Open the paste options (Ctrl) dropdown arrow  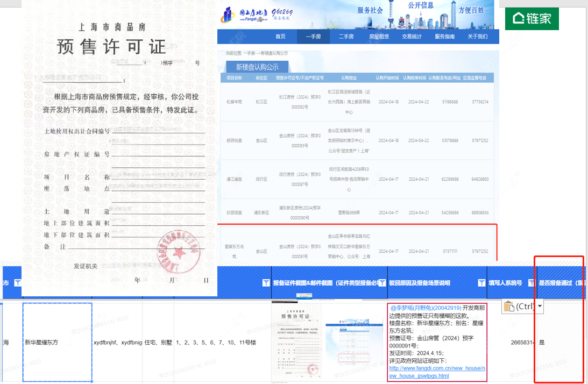pos(540,305)
